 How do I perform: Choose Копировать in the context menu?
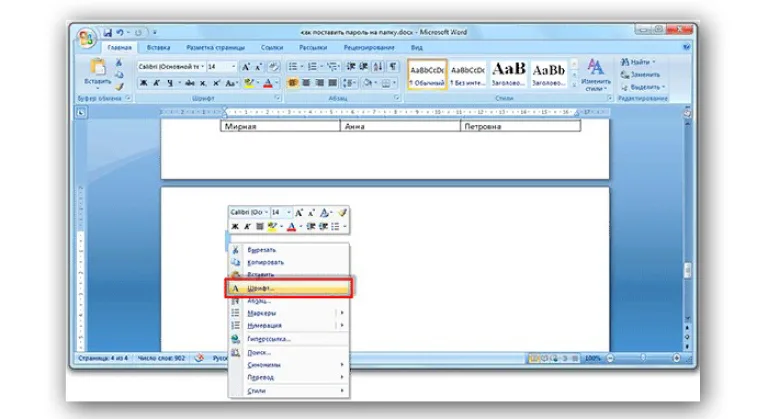tap(288, 262)
